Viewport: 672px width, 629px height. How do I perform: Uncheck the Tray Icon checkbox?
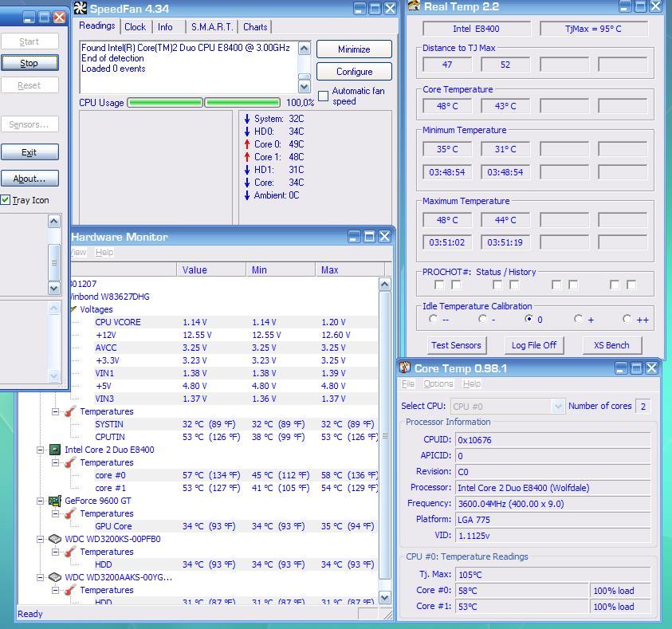(5, 199)
